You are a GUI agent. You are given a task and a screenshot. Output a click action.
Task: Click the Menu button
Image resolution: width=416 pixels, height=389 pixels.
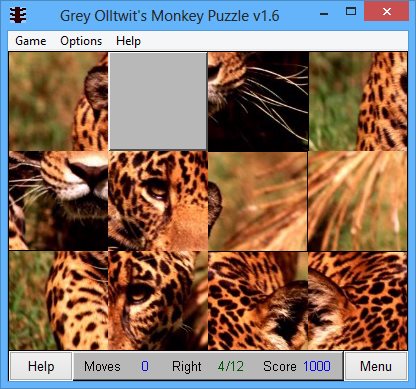376,366
